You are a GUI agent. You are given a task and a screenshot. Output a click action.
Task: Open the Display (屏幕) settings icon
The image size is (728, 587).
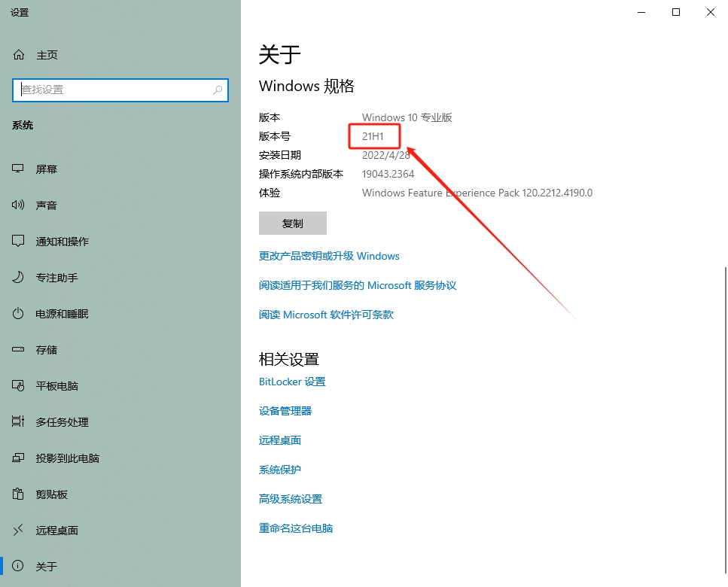[x=19, y=169]
